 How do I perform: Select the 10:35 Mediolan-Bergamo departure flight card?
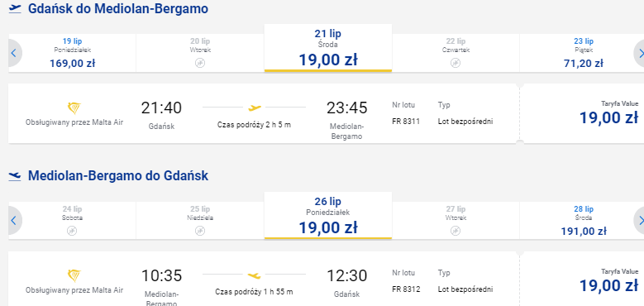pos(264,279)
